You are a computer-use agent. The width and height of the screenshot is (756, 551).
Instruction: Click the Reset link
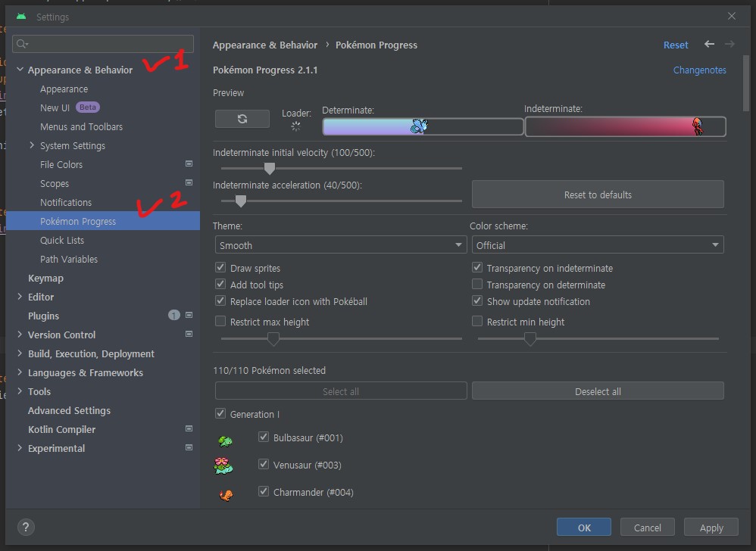point(676,45)
